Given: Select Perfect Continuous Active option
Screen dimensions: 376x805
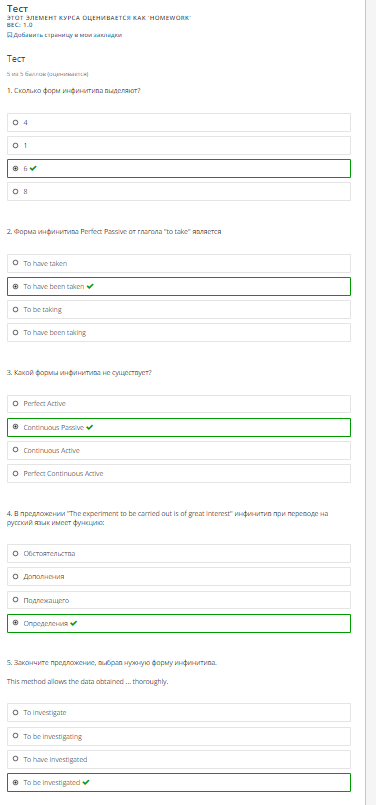Looking at the screenshot, I should 179,473.
